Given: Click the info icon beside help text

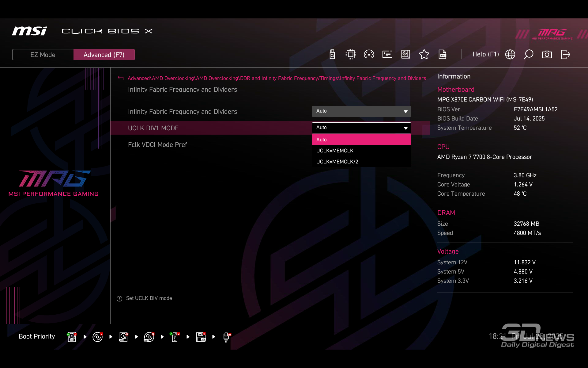Looking at the screenshot, I should point(119,299).
